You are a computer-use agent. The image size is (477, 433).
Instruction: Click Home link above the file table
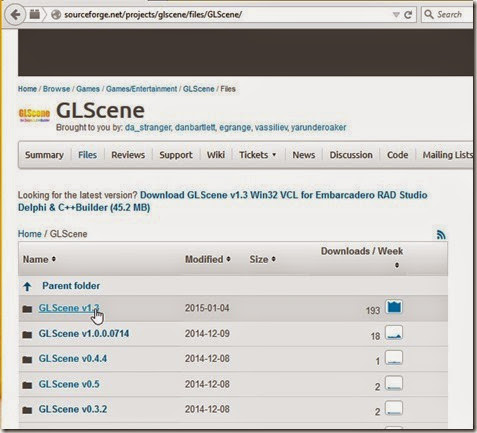[x=30, y=234]
